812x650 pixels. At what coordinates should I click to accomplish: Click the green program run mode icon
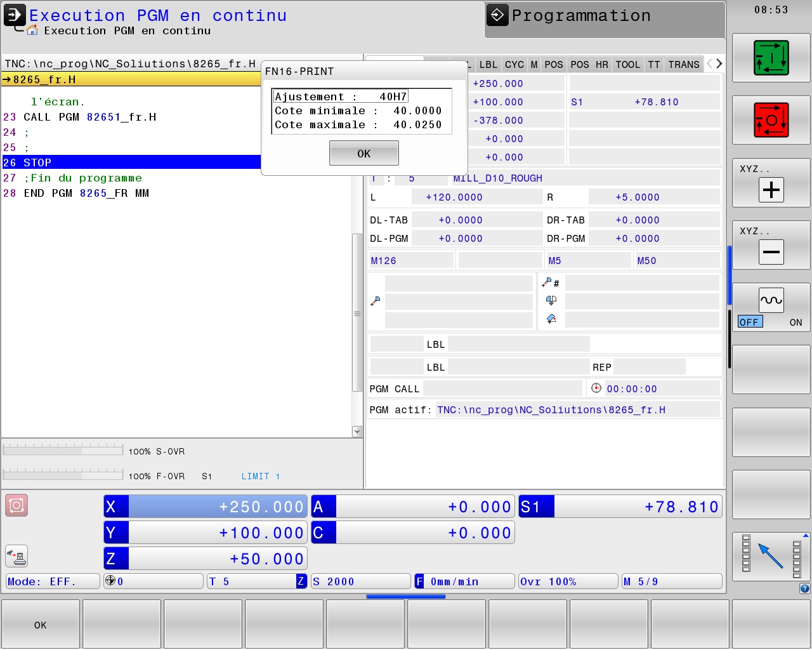[x=771, y=58]
